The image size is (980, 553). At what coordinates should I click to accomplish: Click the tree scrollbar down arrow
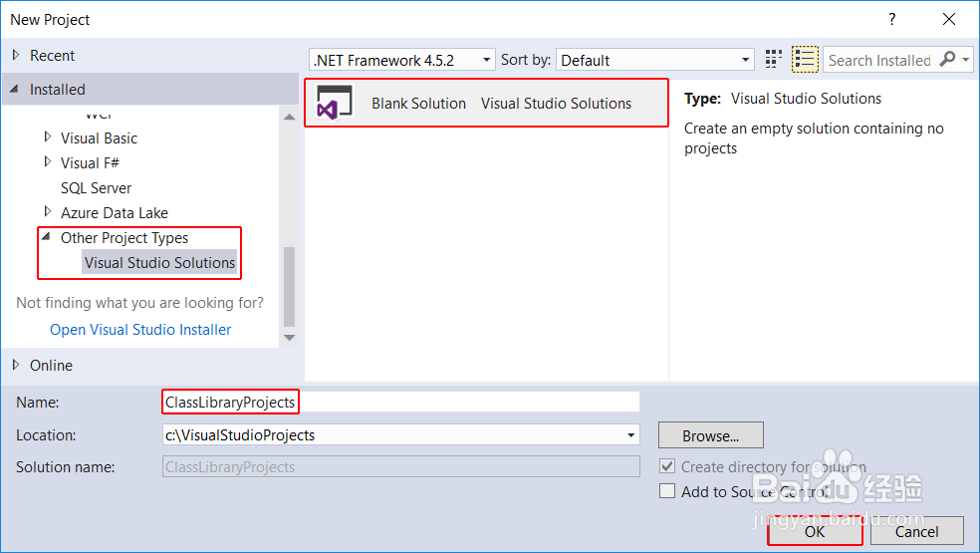tap(289, 338)
